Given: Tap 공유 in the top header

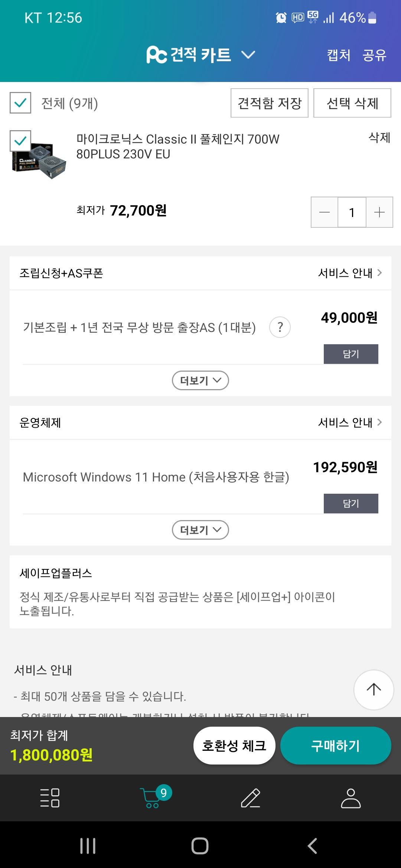Looking at the screenshot, I should tap(374, 55).
